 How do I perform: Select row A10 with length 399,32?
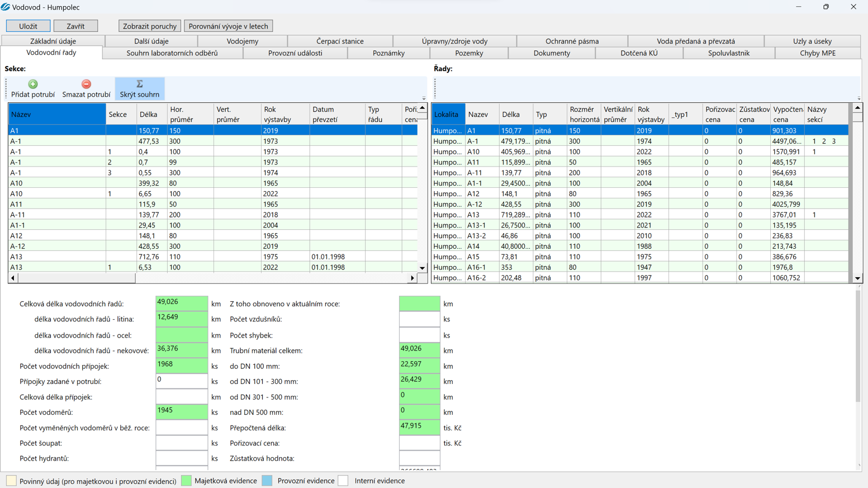[x=213, y=183]
